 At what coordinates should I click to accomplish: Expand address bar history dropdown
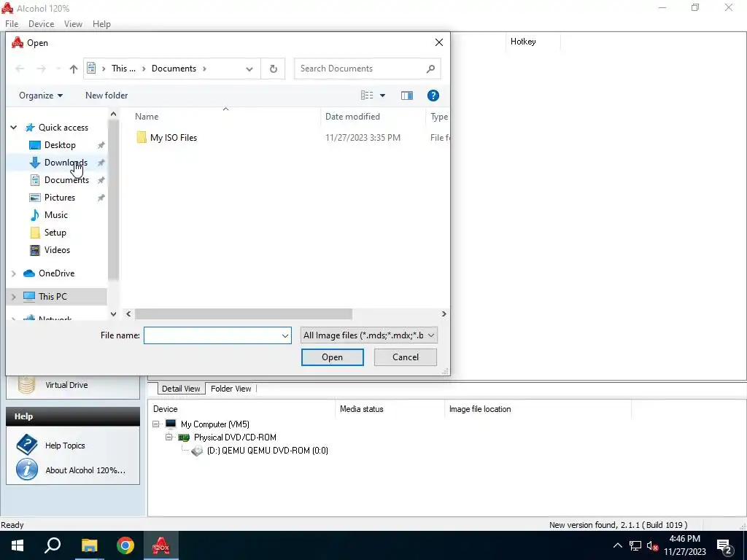coord(249,69)
